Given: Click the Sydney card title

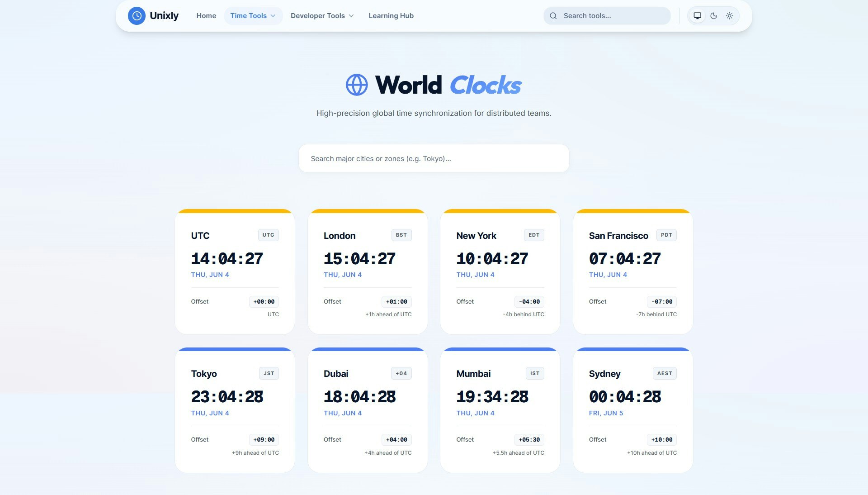Looking at the screenshot, I should [x=604, y=374].
